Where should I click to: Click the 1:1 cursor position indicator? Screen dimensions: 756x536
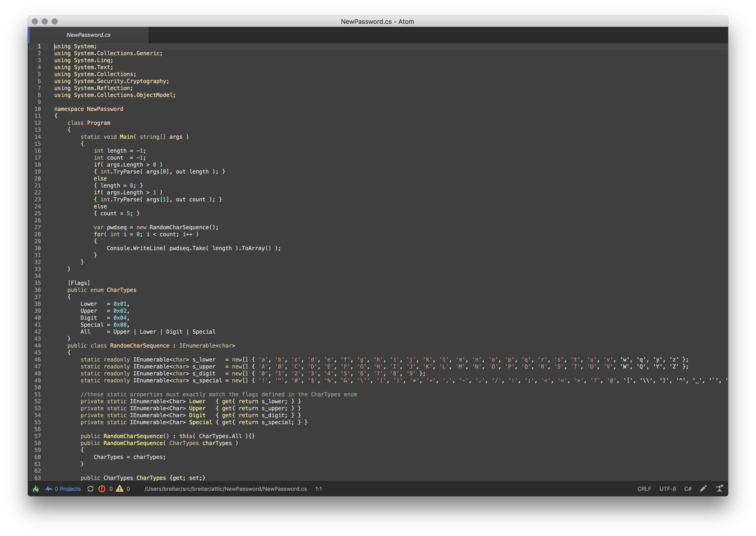[x=318, y=489]
